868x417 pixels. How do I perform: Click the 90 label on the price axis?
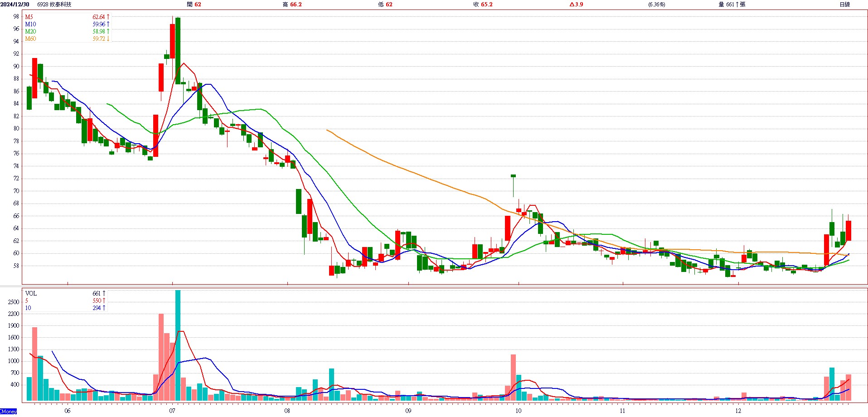point(16,67)
